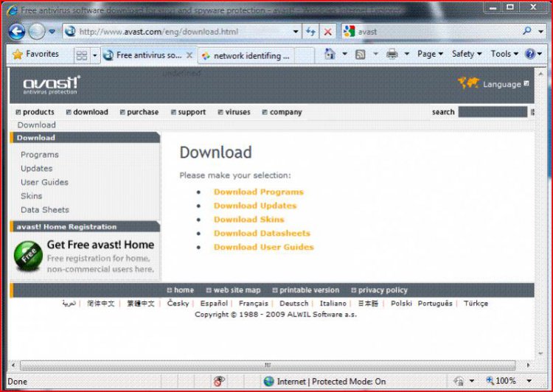Expand the Print options dropdown arrow
The width and height of the screenshot is (553, 392).
(x=406, y=54)
